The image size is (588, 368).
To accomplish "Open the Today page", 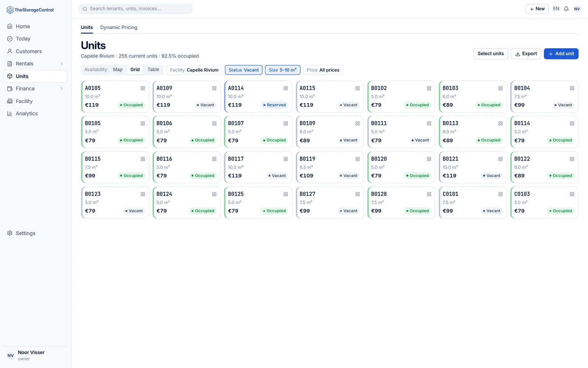I will tap(35, 39).
